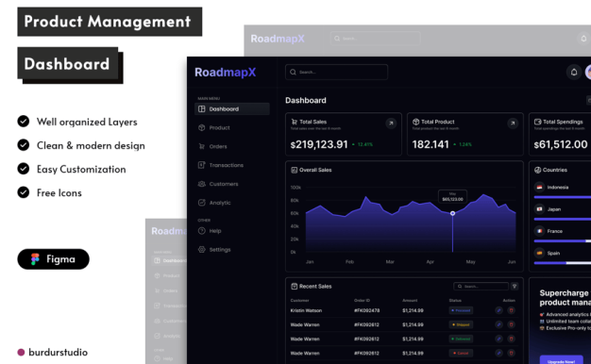591x364 pixels.
Task: Click the notification bell icon
Action: (574, 72)
